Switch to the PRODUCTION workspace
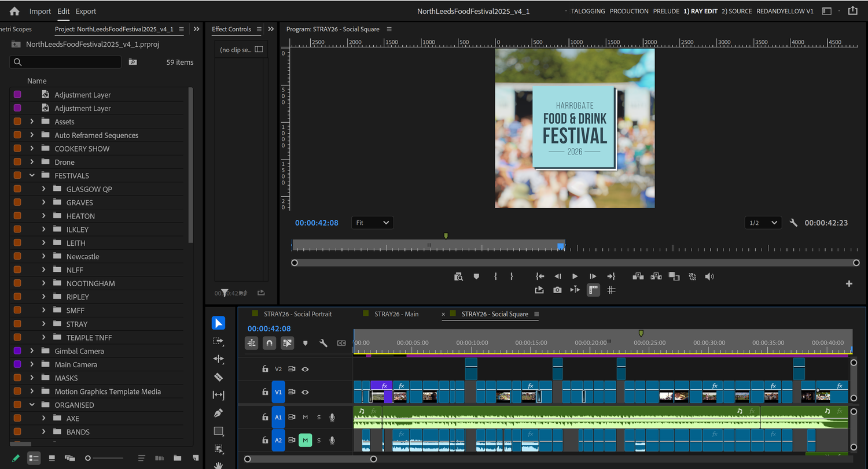This screenshot has height=469, width=868. point(629,11)
